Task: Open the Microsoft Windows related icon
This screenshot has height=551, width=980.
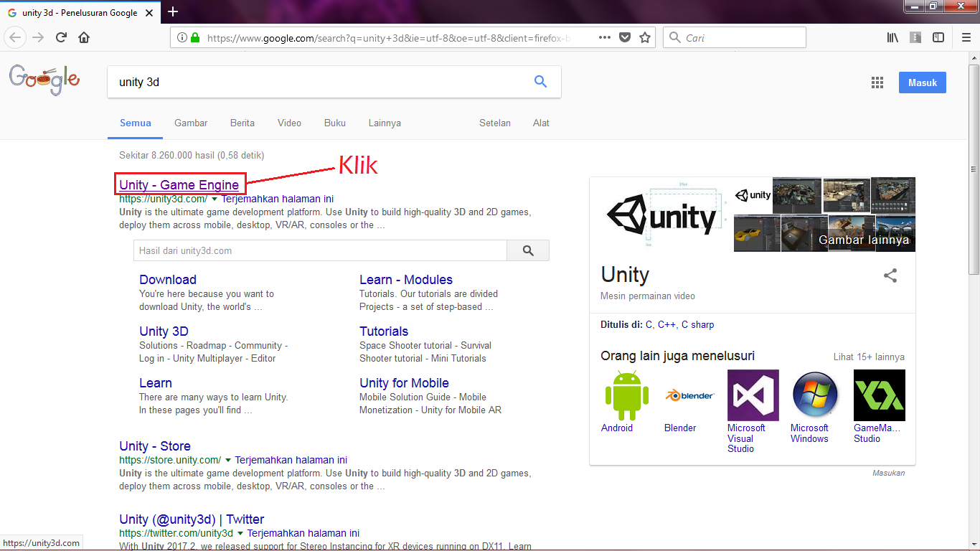Action: click(x=816, y=395)
